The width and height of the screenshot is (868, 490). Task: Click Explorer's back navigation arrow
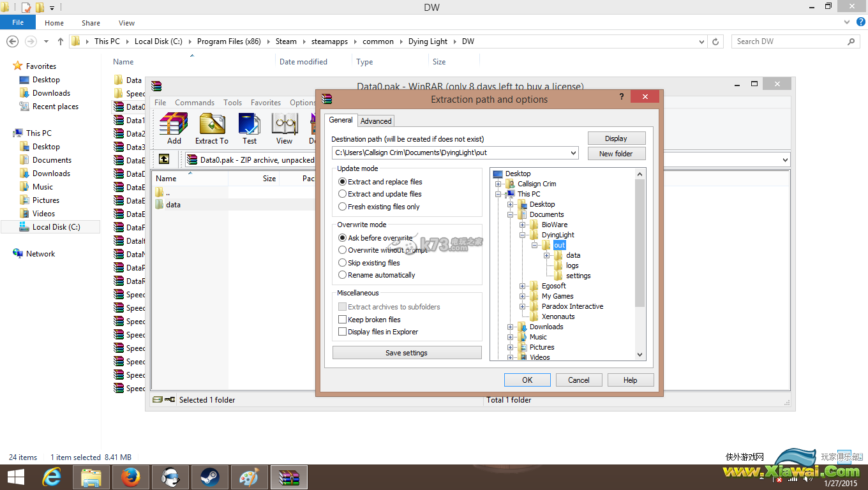click(x=12, y=41)
